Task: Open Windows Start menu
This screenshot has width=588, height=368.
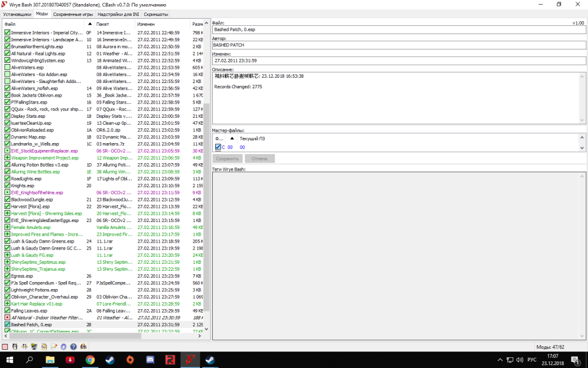Action: click(10, 360)
